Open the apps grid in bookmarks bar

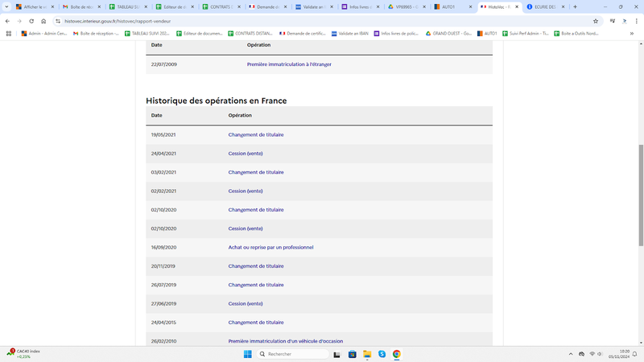click(x=9, y=34)
